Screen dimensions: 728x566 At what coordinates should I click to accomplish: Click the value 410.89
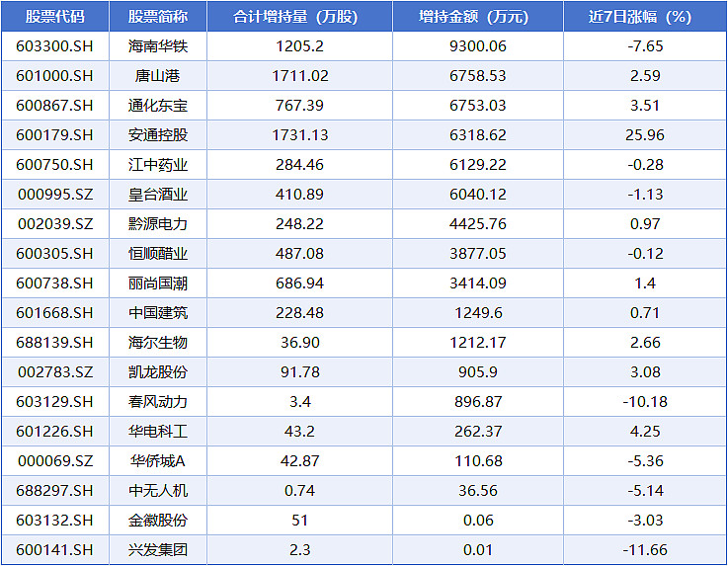299,195
